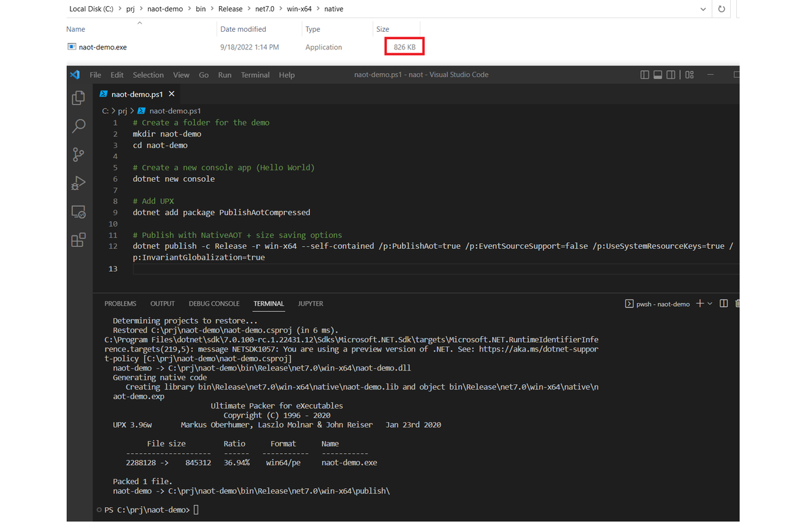Select the naot-demo.exe file row
The width and height of the screenshot is (812, 522).
point(245,47)
